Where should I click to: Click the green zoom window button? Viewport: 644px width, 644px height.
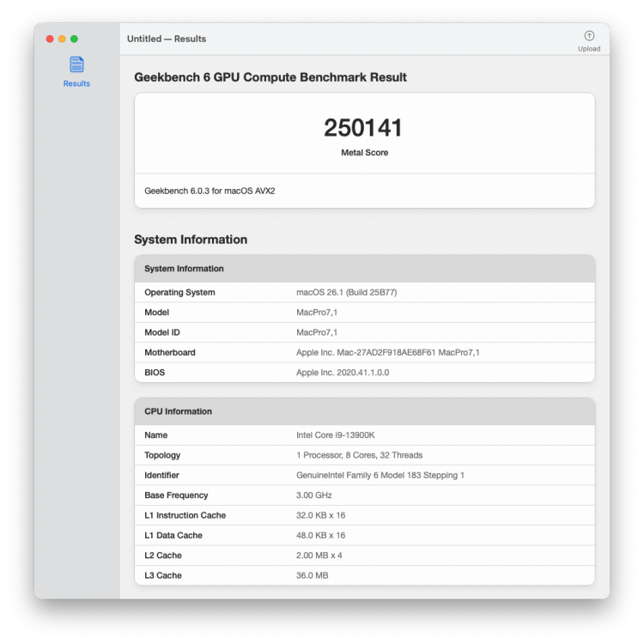point(75,39)
